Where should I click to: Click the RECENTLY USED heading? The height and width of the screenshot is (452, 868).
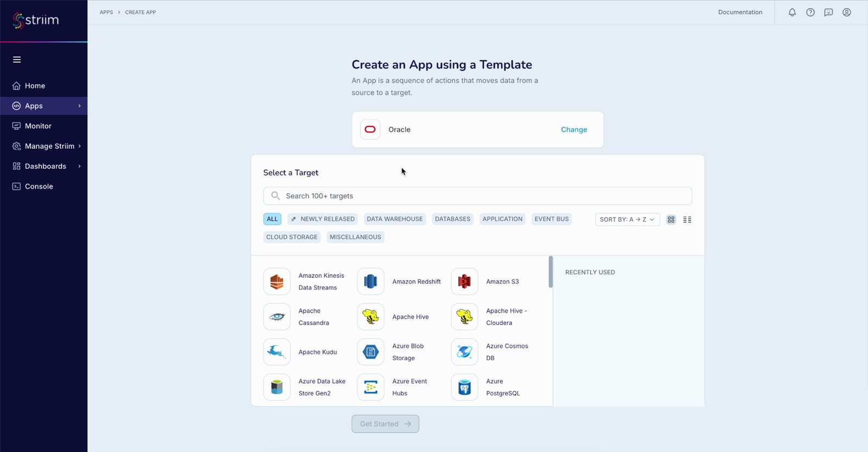coord(590,272)
